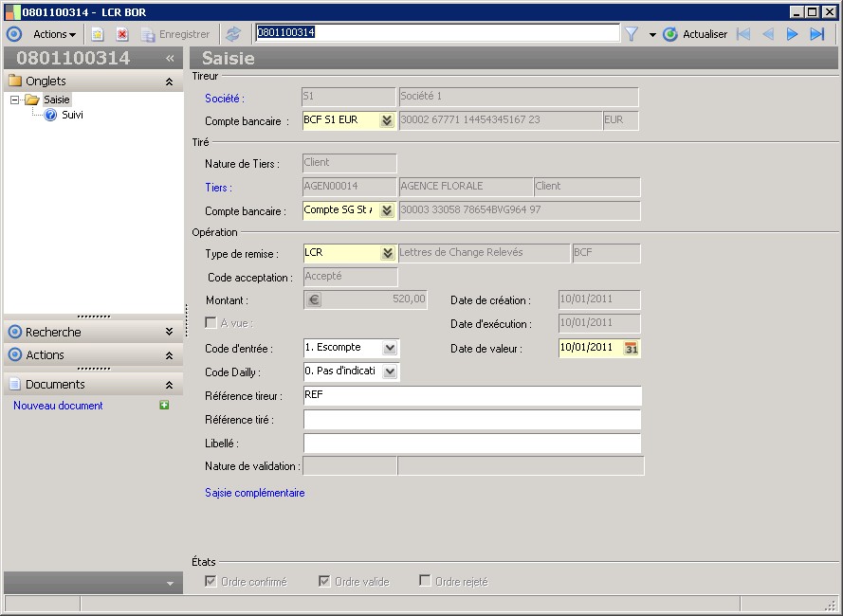Open the Saisie complémentaire link
Viewport: 843px width, 616px height.
pyautogui.click(x=255, y=493)
